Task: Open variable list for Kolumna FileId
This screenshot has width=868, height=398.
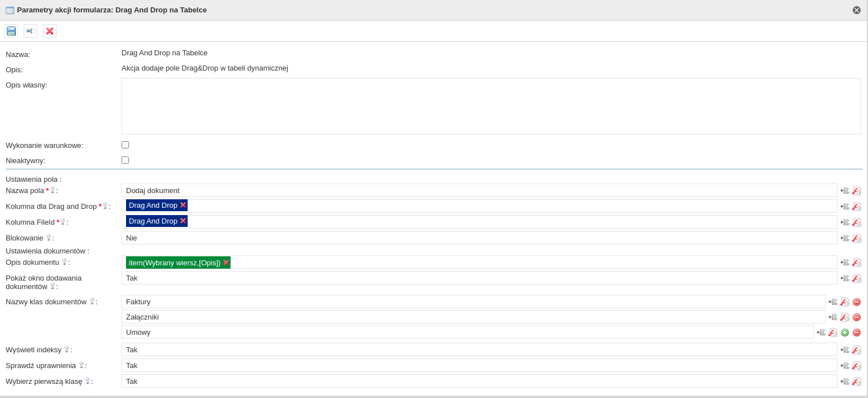Action: click(845, 222)
